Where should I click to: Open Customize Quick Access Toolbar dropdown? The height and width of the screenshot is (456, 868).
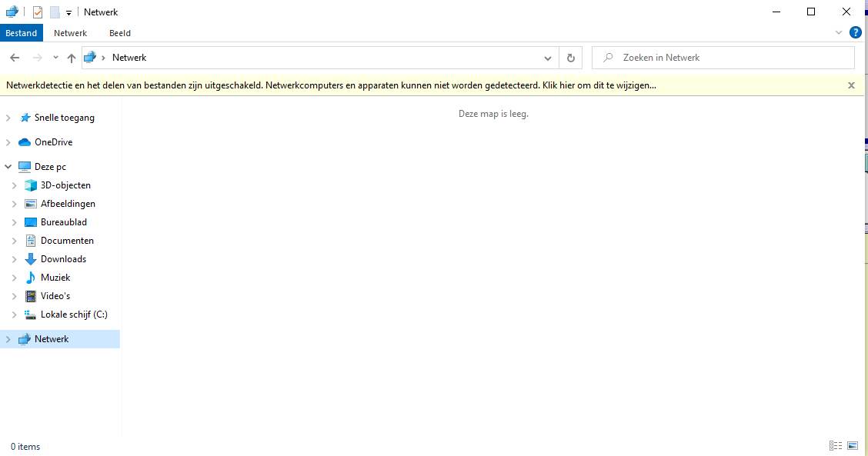tap(68, 13)
